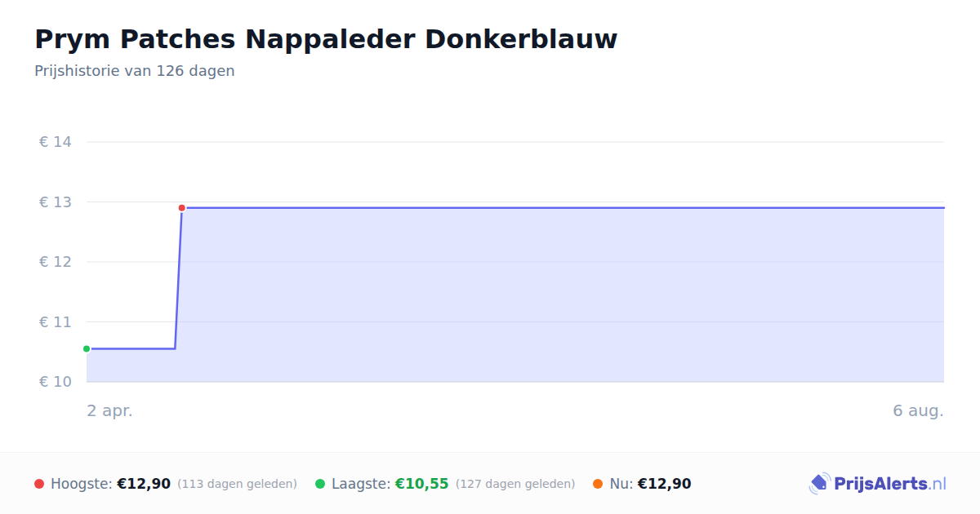This screenshot has height=514, width=980.
Task: Click the € 14 axis label
Action: pos(56,142)
